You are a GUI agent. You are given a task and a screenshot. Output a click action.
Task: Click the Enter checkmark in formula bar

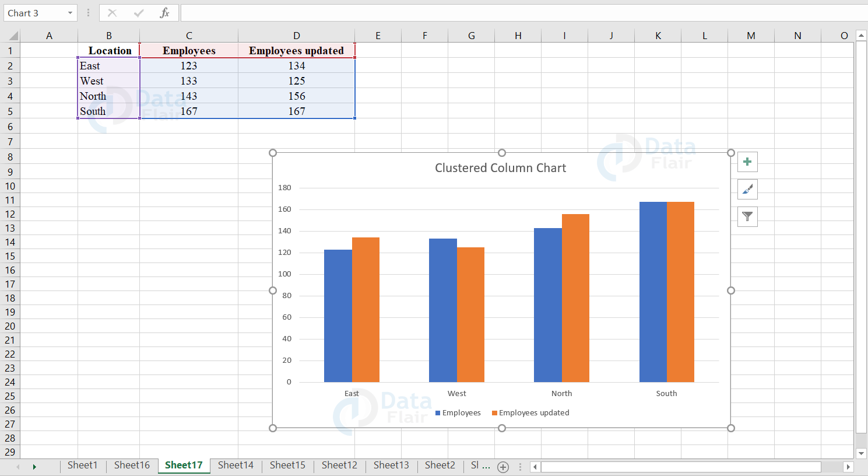(x=138, y=12)
